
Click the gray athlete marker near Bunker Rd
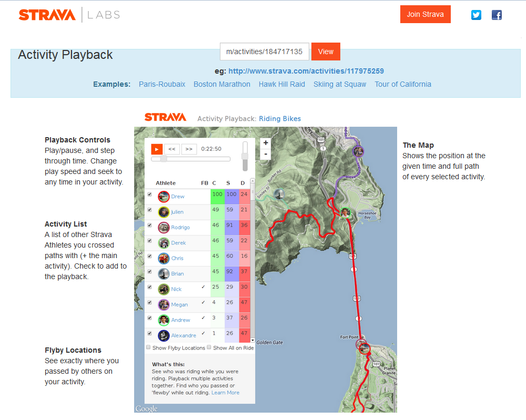click(x=279, y=194)
